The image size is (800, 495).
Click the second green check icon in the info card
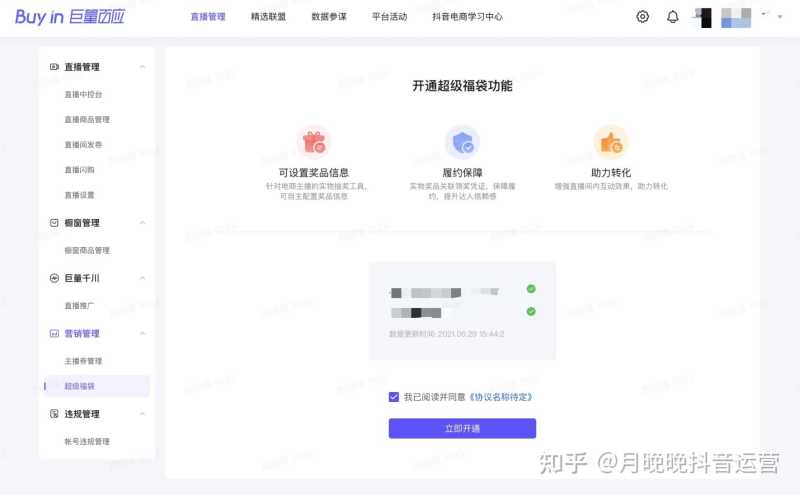531,311
